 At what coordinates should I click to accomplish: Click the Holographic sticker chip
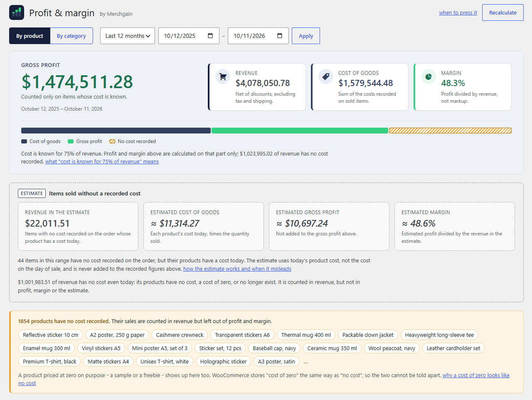(x=223, y=362)
